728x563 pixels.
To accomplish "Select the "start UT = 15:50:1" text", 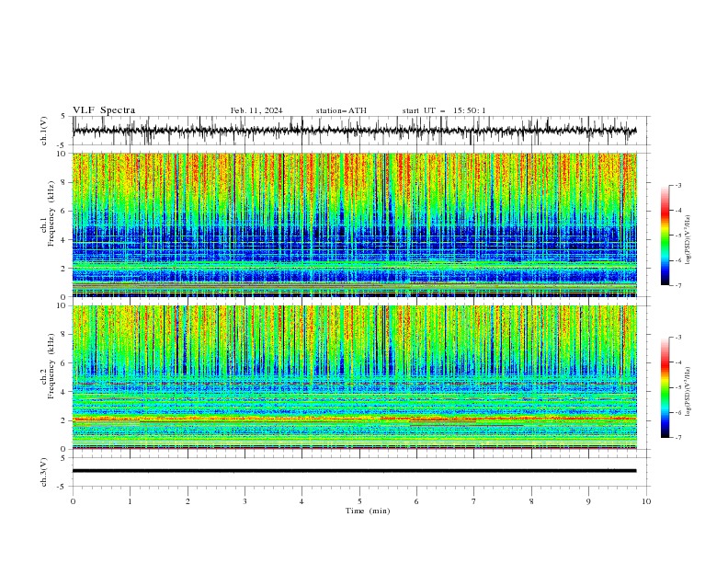I will [443, 110].
